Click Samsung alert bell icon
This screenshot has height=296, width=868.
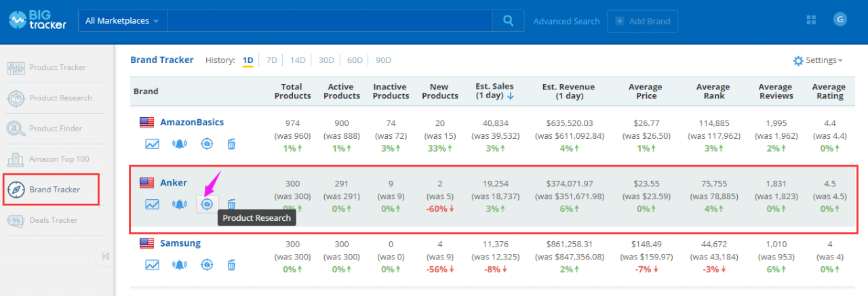coord(180,264)
